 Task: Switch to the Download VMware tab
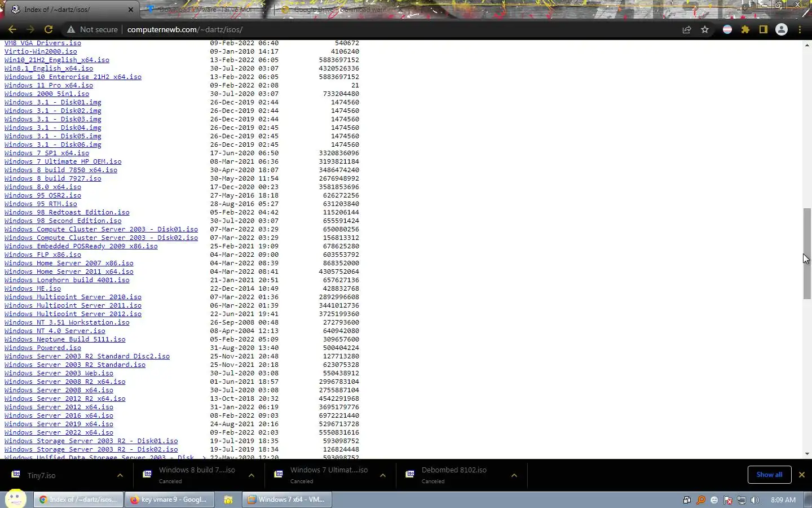(x=205, y=10)
